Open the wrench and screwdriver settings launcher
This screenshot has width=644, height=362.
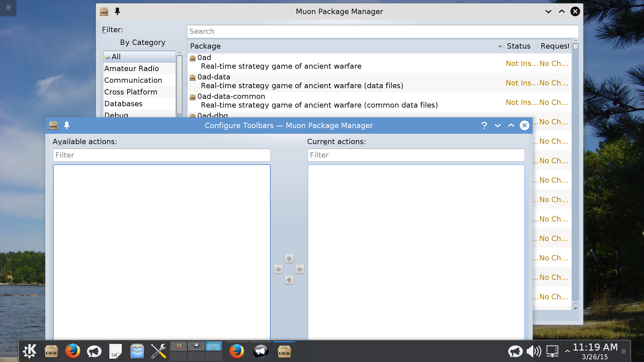click(x=158, y=351)
